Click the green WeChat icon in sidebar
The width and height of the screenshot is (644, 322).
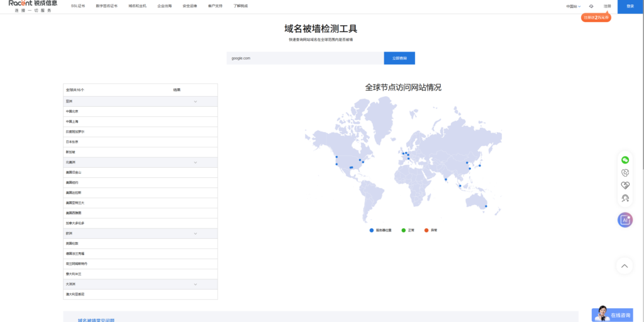point(625,160)
